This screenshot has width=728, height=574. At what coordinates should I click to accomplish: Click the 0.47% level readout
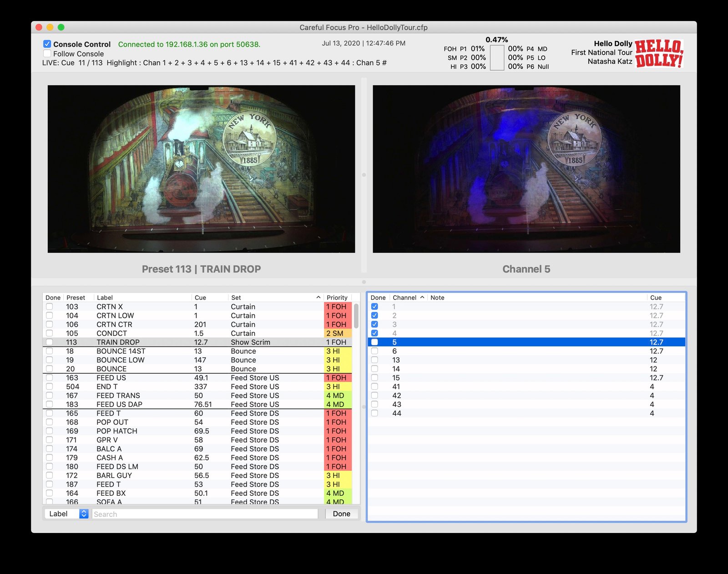point(497,40)
